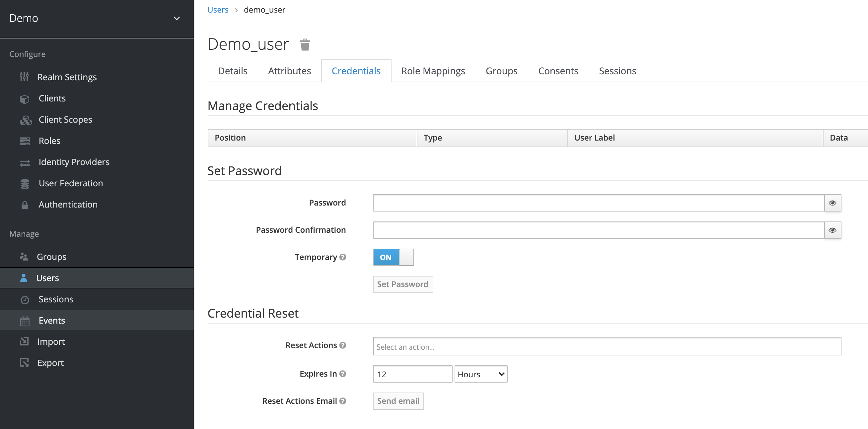Reveal Password Confirmation using the eye icon
The height and width of the screenshot is (429, 868).
point(832,230)
